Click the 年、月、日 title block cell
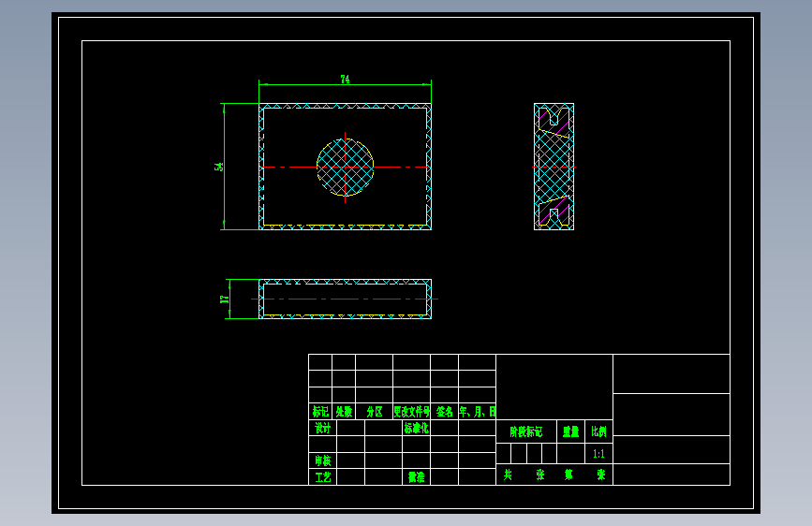The image size is (812, 526). point(477,412)
